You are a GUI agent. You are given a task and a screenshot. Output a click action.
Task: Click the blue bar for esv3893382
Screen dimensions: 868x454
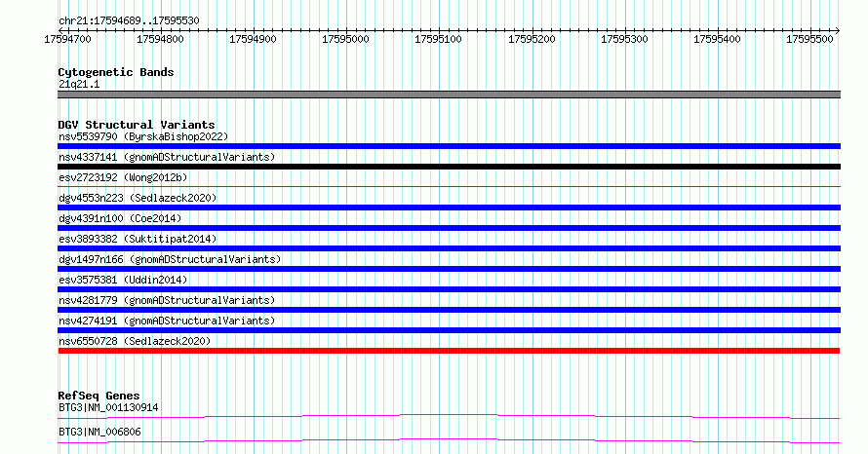tap(449, 248)
